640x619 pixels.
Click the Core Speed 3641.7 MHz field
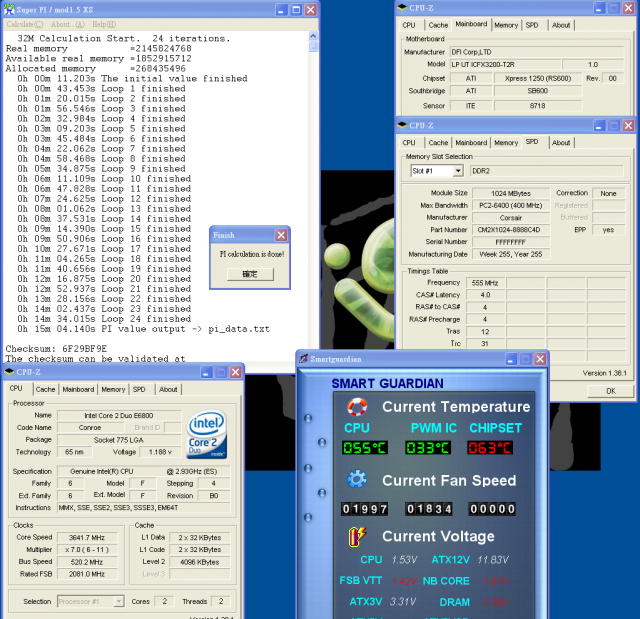click(x=87, y=537)
